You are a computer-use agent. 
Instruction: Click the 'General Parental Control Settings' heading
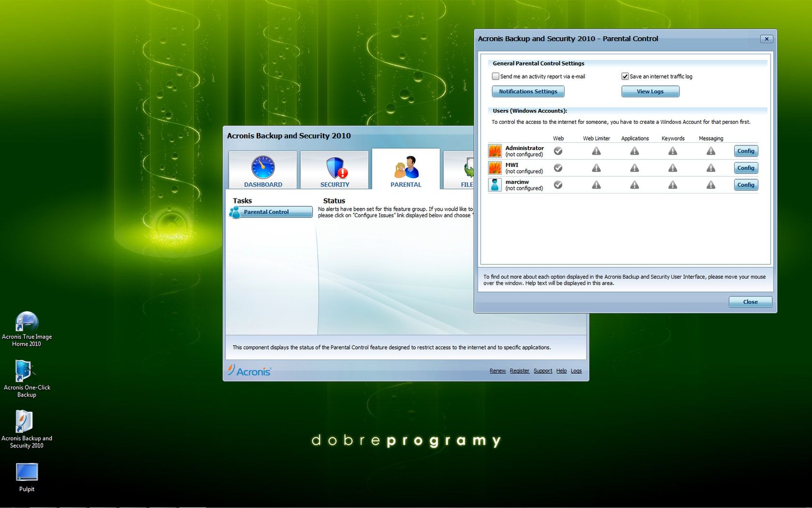(538, 63)
